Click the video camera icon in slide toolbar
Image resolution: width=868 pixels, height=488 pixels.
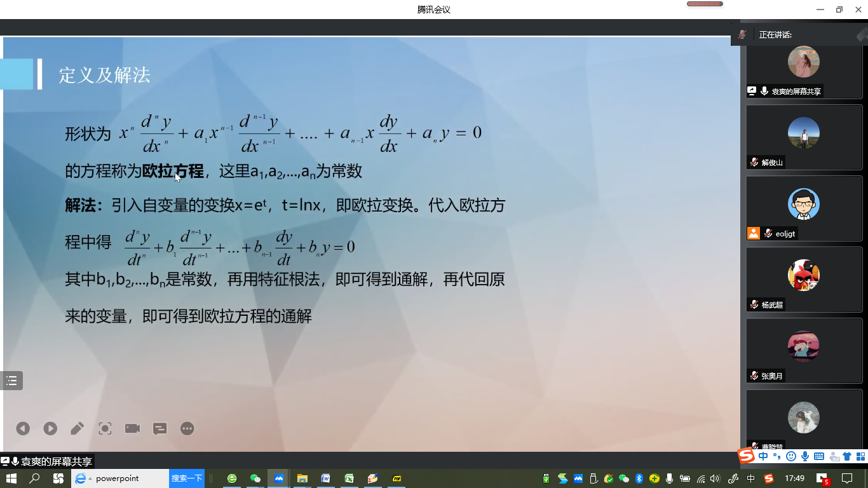(132, 429)
